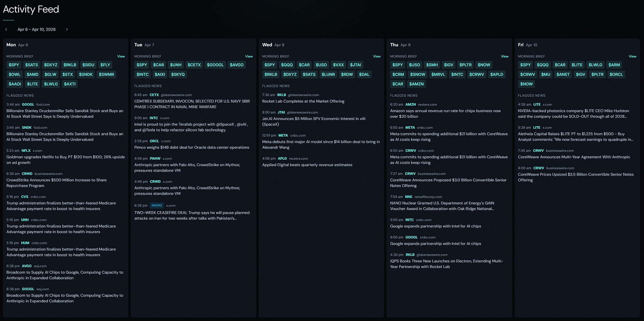Open the $SKYQ ticker chip

tap(178, 75)
